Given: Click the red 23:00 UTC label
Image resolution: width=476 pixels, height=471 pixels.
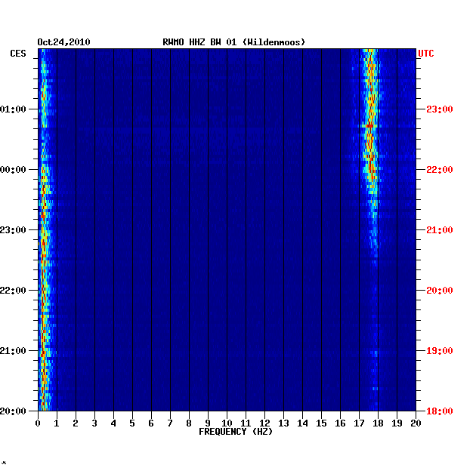Looking at the screenshot, I should 440,109.
